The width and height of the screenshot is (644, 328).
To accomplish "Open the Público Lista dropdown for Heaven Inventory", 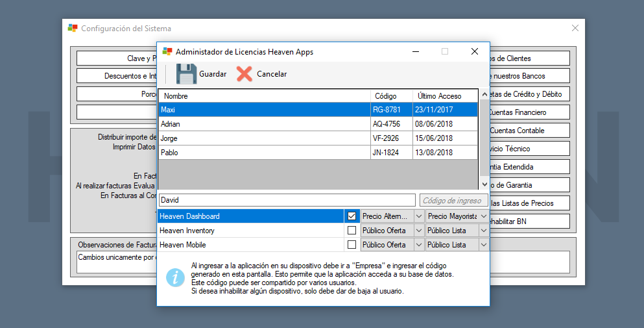I will 457,231.
